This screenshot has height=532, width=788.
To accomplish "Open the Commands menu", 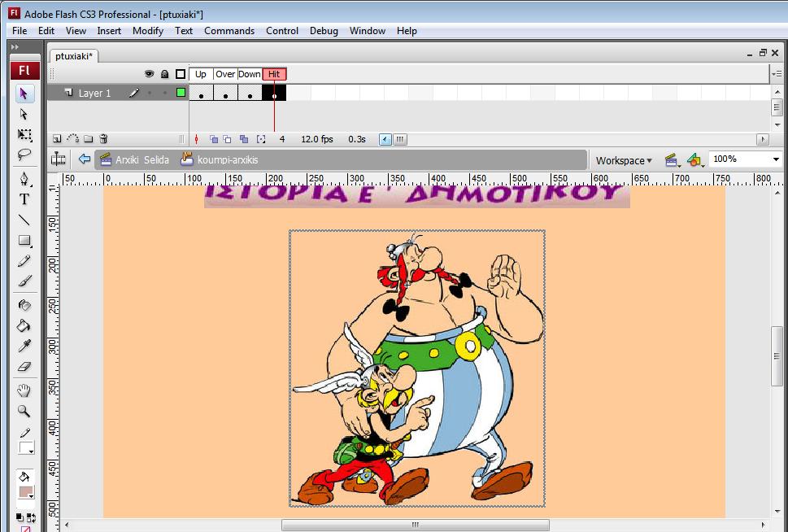I will pos(229,31).
